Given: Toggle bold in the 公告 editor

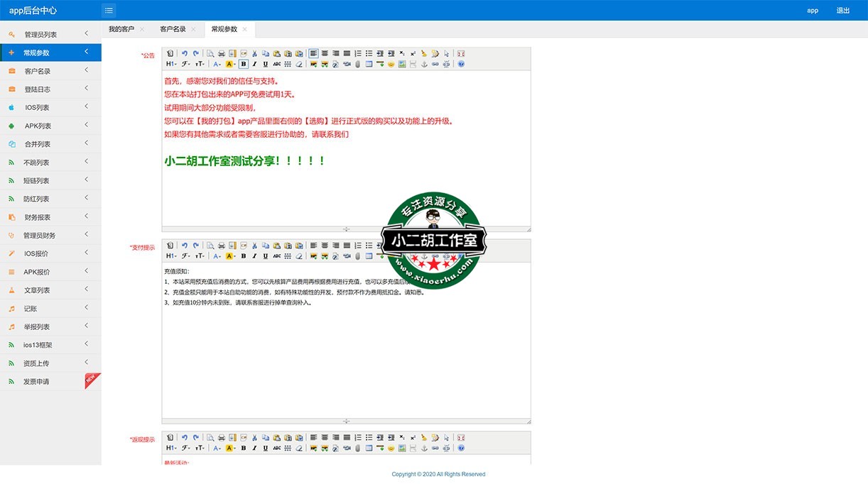Looking at the screenshot, I should click(243, 64).
